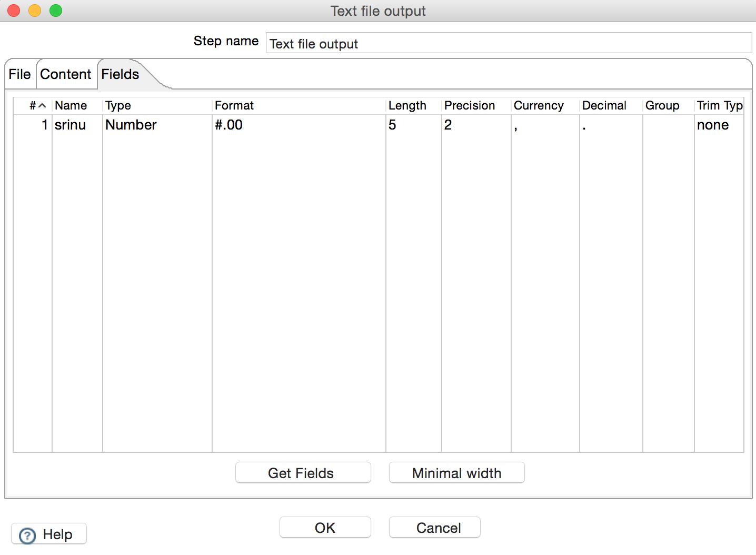
Task: Open the Content tab
Action: pos(66,74)
